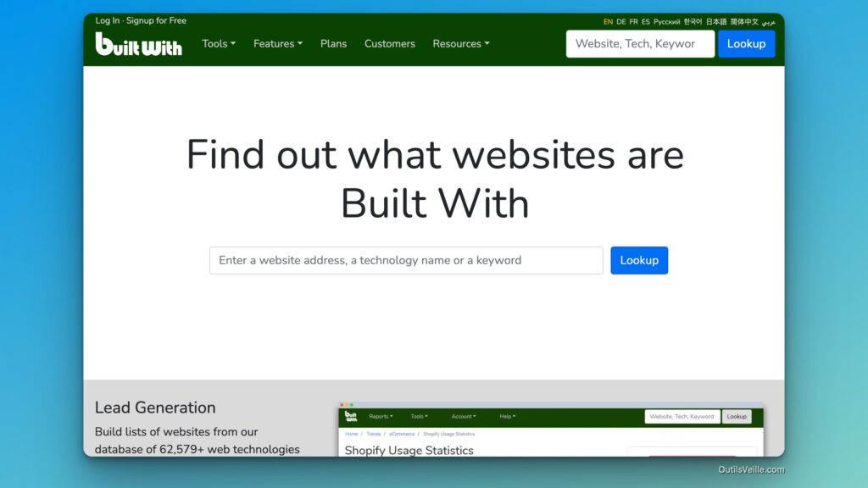The width and height of the screenshot is (868, 488).
Task: Click Tools menu in preview screenshot
Action: coord(419,416)
